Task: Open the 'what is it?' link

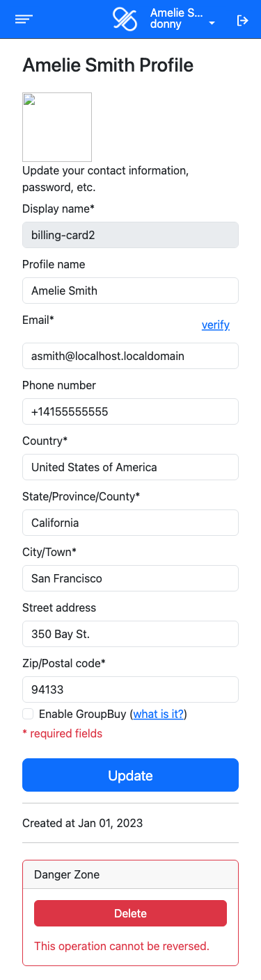Action: [x=159, y=714]
